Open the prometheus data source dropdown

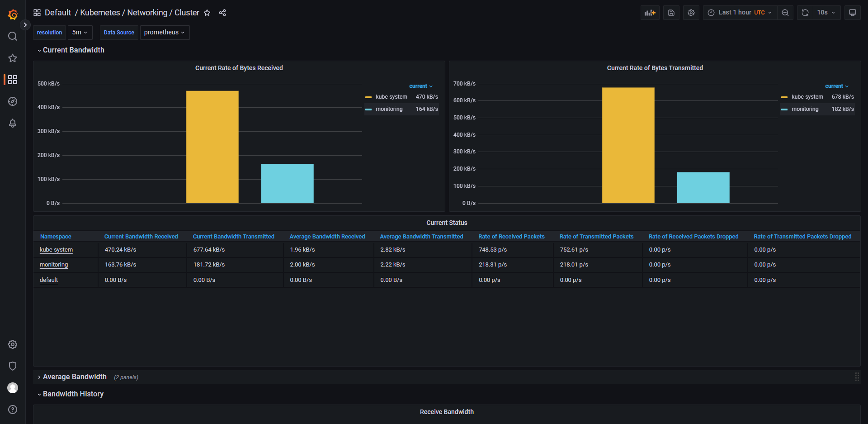(x=165, y=33)
